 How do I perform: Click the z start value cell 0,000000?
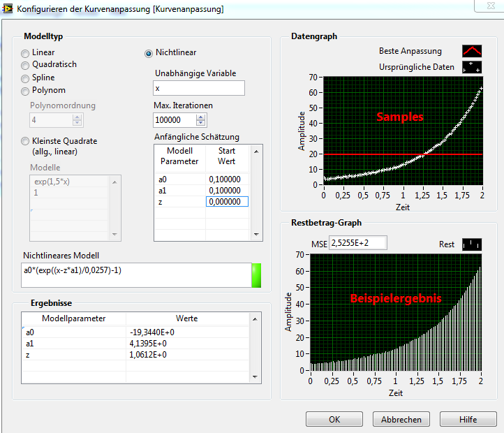coord(228,202)
